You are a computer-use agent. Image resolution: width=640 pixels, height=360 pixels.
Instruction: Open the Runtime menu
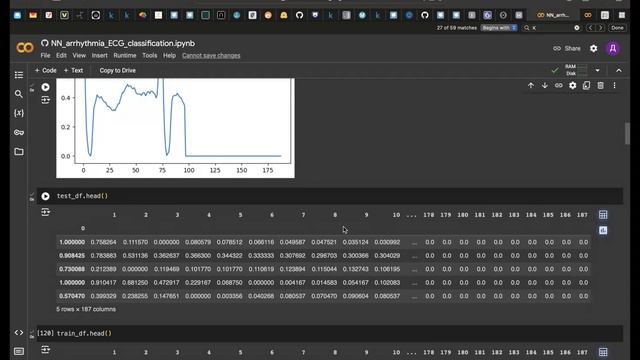pyautogui.click(x=125, y=56)
